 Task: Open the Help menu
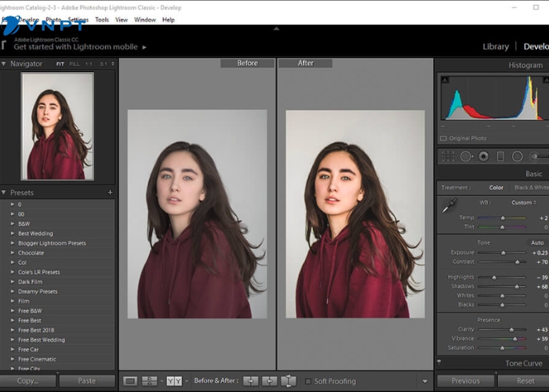169,20
